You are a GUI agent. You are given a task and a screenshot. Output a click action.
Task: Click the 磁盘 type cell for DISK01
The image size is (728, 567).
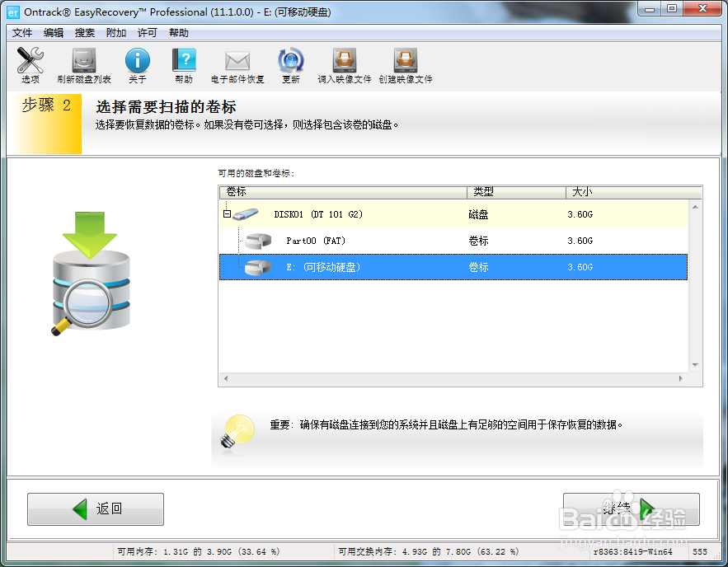point(478,214)
